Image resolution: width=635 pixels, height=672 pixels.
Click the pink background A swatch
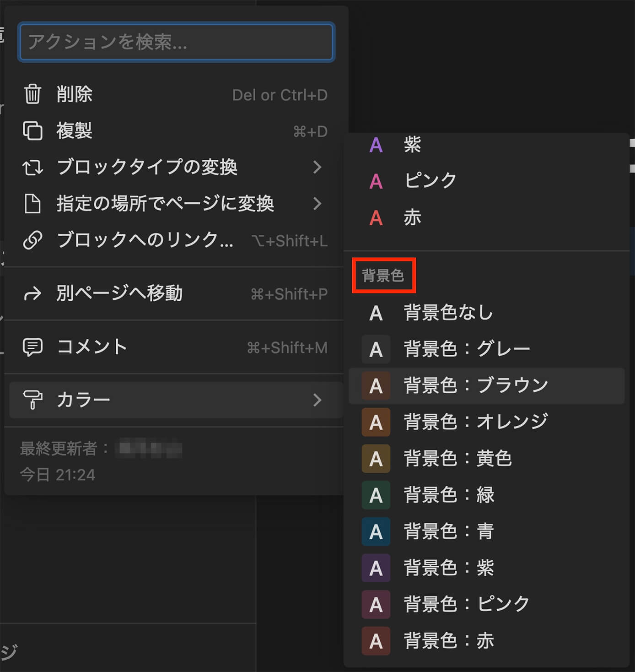pyautogui.click(x=376, y=605)
